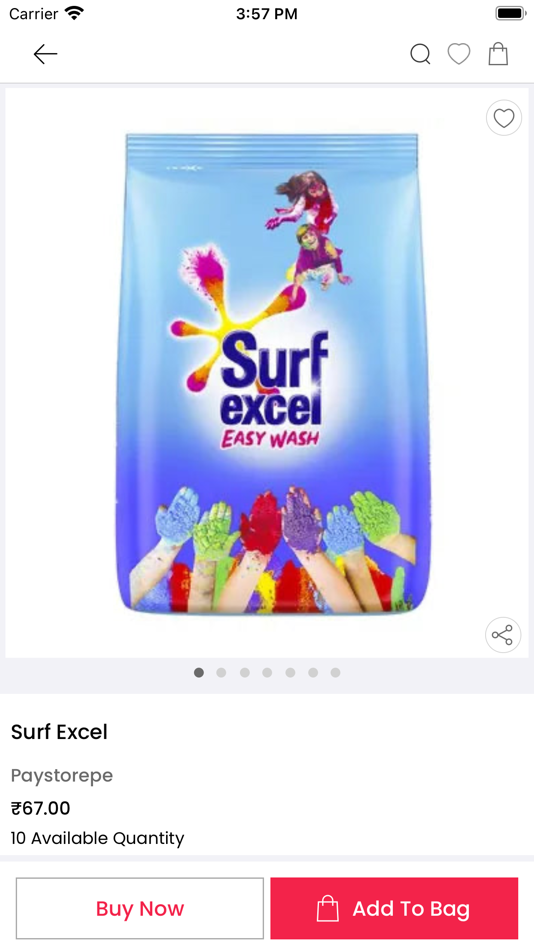The width and height of the screenshot is (534, 950).
Task: Select the seventh image pagination dot
Action: pos(336,673)
